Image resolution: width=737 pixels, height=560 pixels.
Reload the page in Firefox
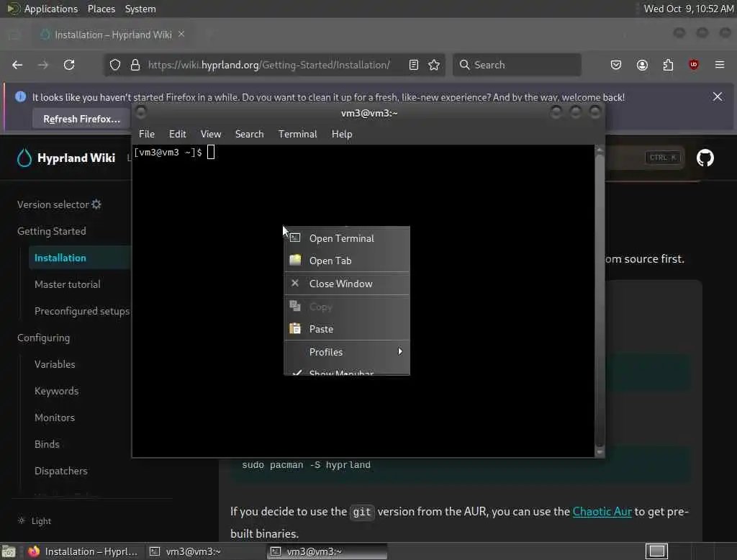coord(69,65)
